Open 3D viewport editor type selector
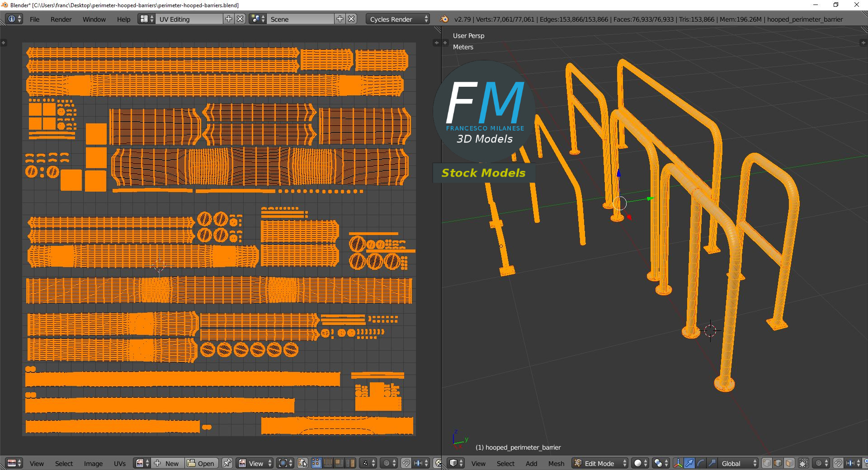Viewport: 868px width, 470px height. point(456,463)
